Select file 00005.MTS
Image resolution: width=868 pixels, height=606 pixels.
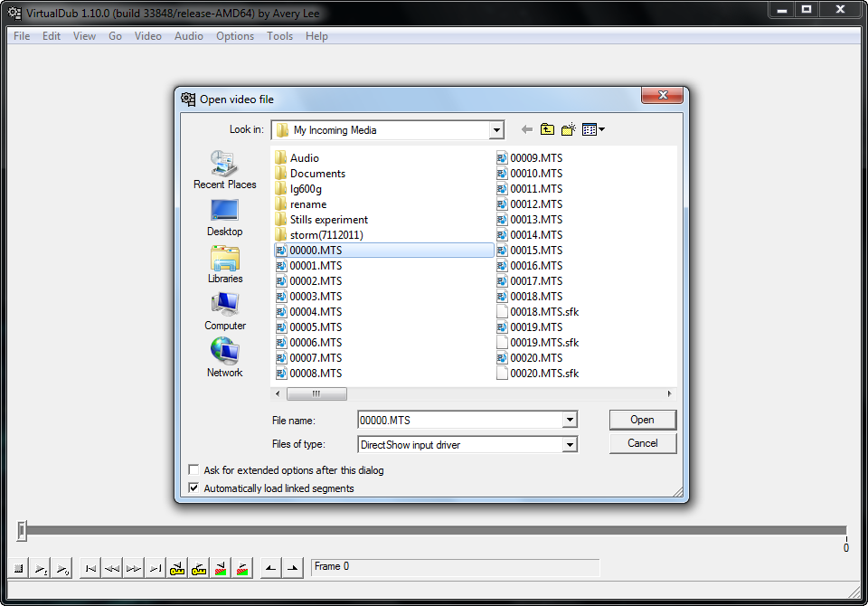point(309,327)
